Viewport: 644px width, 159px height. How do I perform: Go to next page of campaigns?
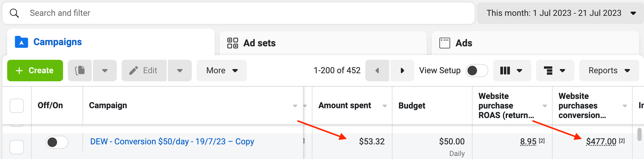click(x=402, y=71)
